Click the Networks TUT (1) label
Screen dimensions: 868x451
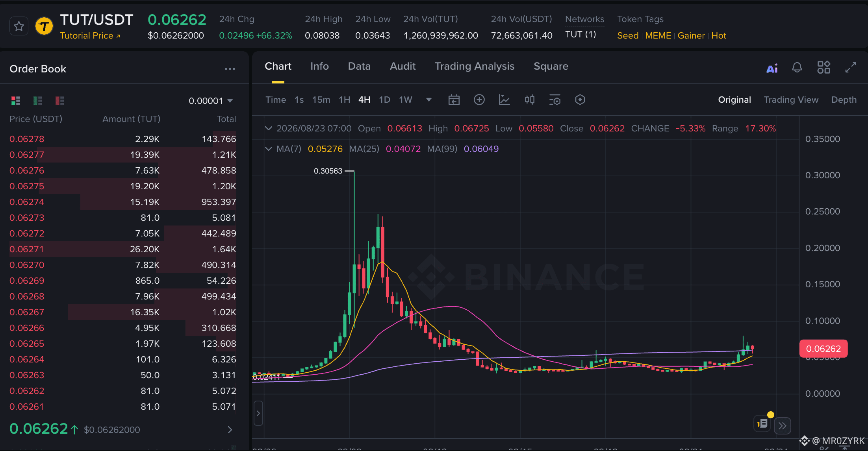pos(581,35)
